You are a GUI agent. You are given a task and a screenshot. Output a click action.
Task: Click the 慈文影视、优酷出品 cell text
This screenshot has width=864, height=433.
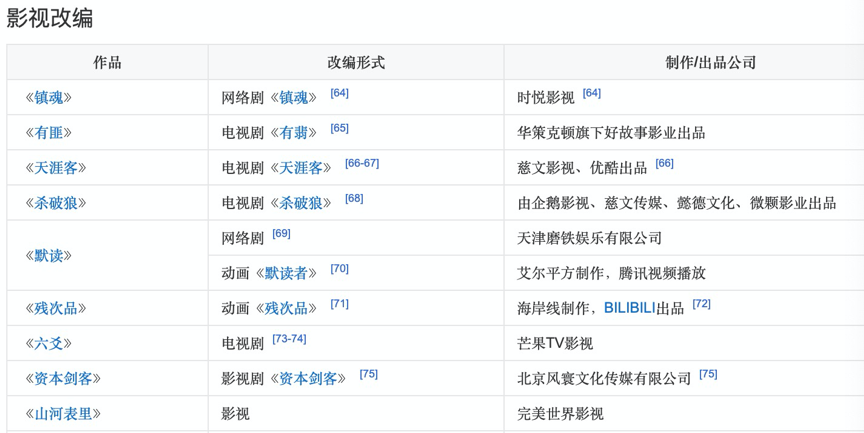(582, 168)
